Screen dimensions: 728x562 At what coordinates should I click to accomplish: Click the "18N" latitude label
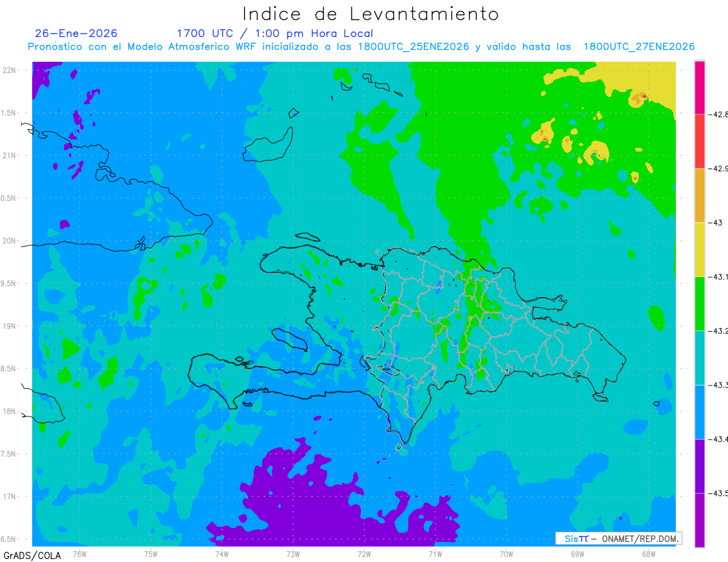(10, 412)
